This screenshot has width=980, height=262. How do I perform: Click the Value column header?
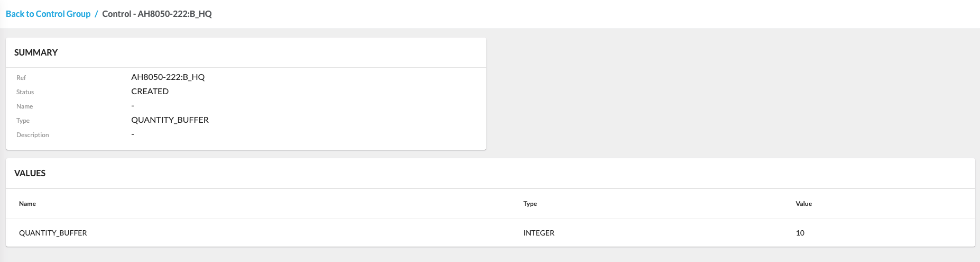click(x=803, y=204)
